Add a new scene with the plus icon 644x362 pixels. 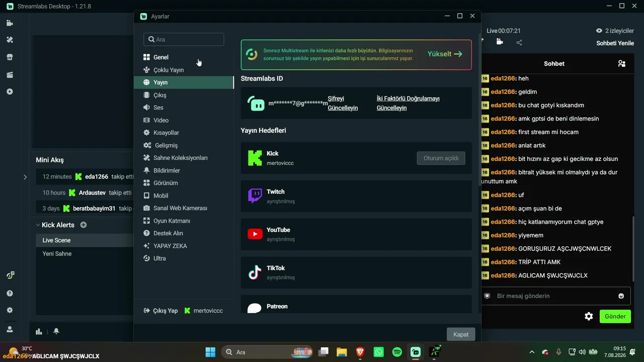[x=84, y=225]
